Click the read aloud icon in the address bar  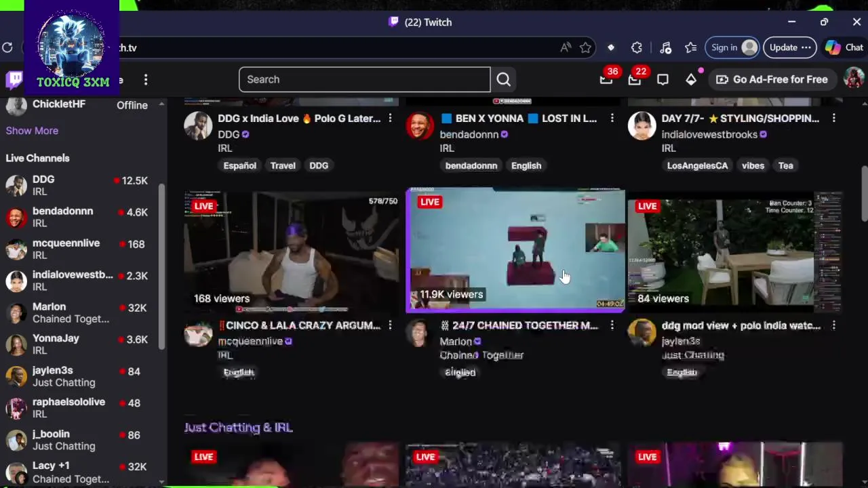click(x=566, y=47)
